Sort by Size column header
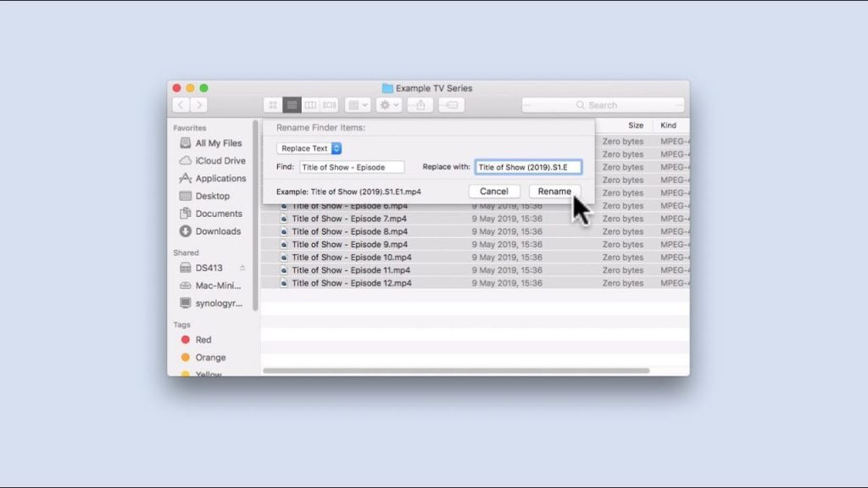868x488 pixels. [636, 125]
